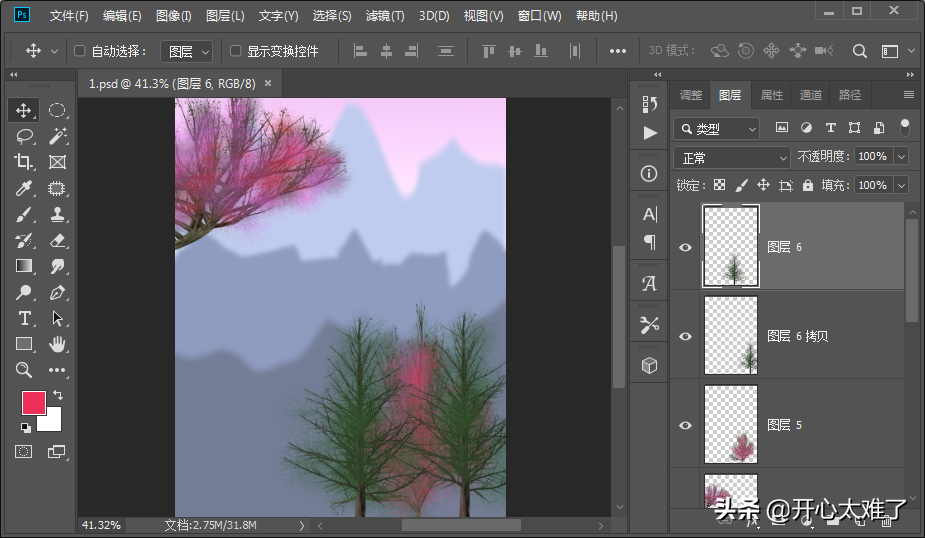Hide the 图层 5 layer
The image size is (925, 538).
(x=685, y=425)
